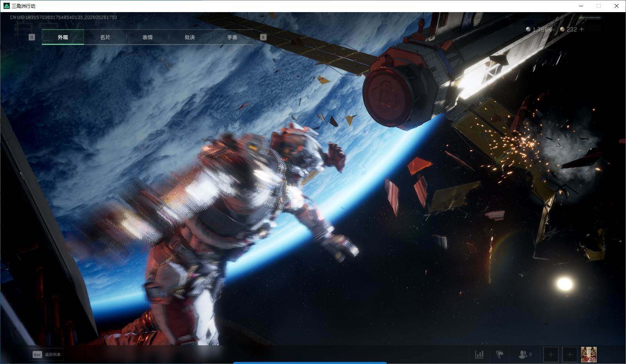Click the 232 currency balance
Screen dimensions: 626x364
[572, 29]
